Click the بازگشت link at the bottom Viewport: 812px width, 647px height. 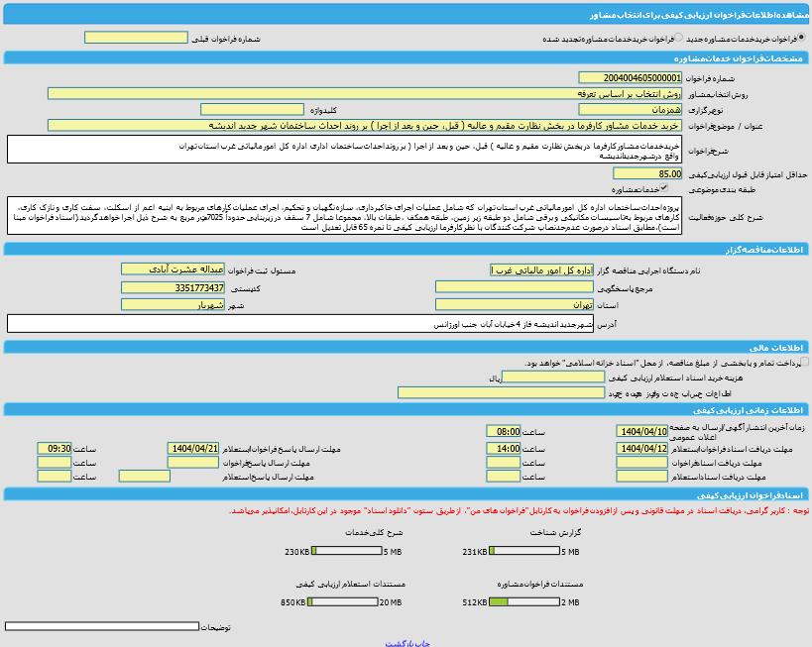(399, 643)
